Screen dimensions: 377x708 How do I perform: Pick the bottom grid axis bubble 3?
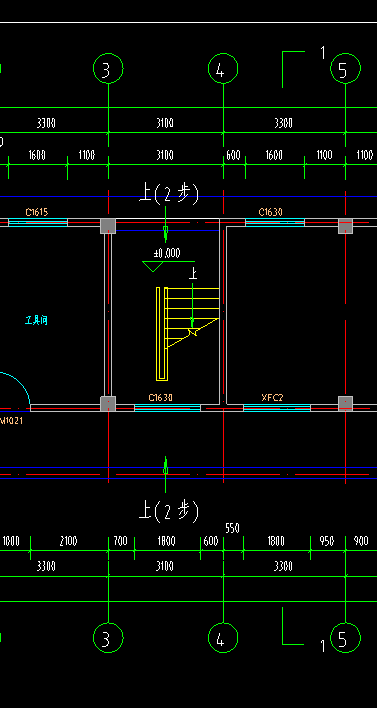click(x=108, y=638)
